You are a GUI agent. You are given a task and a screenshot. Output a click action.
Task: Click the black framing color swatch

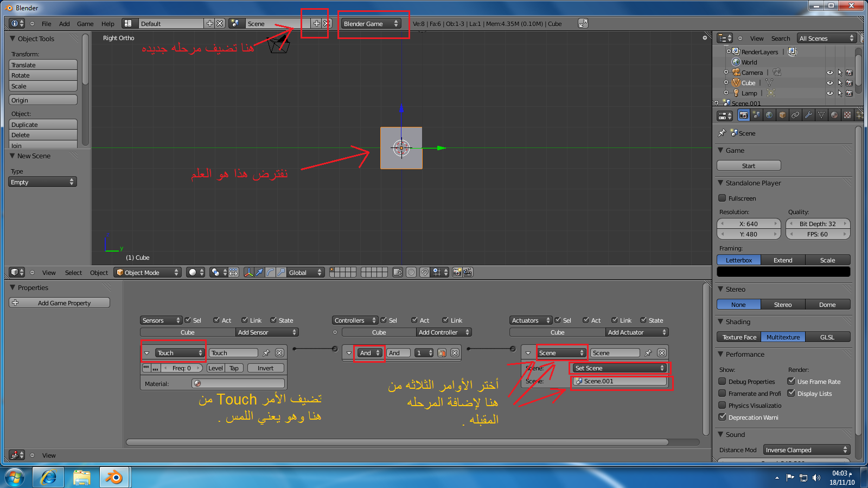[x=783, y=272]
